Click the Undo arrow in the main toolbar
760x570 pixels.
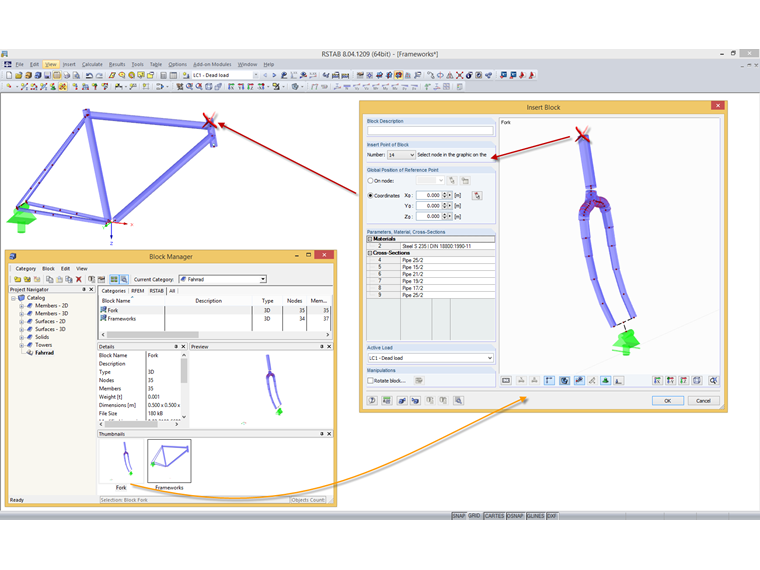(x=89, y=75)
